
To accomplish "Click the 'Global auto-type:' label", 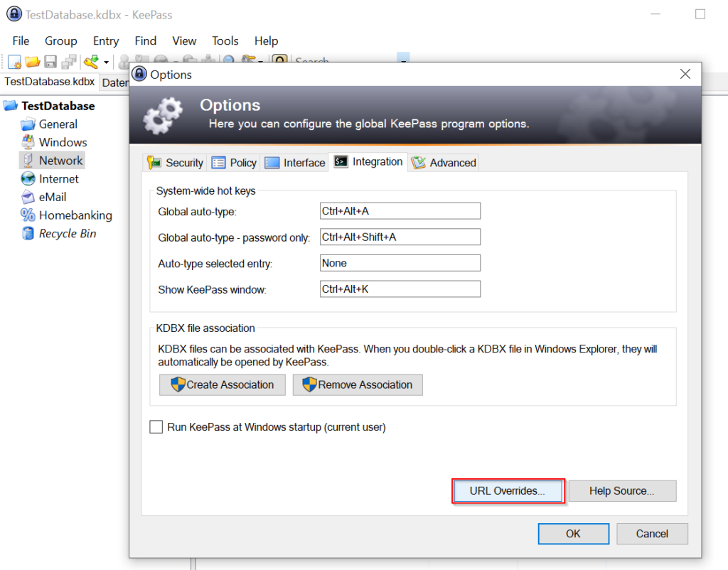I will tap(198, 212).
